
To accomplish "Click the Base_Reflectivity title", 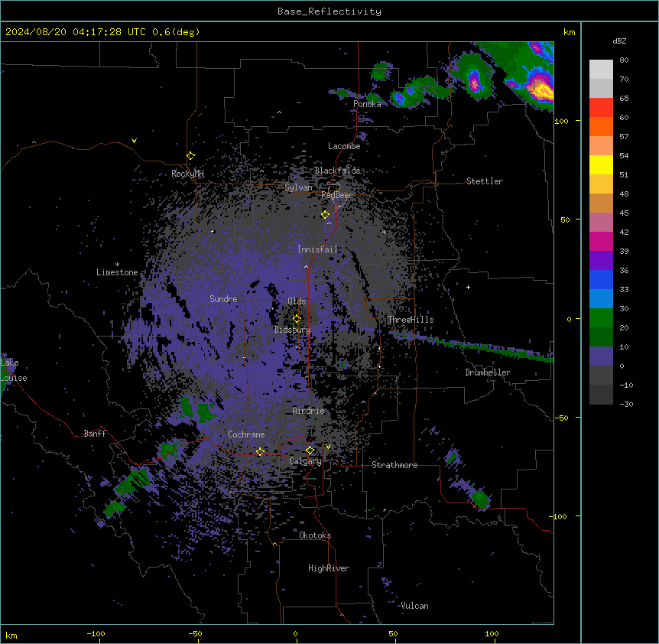I will coord(329,11).
